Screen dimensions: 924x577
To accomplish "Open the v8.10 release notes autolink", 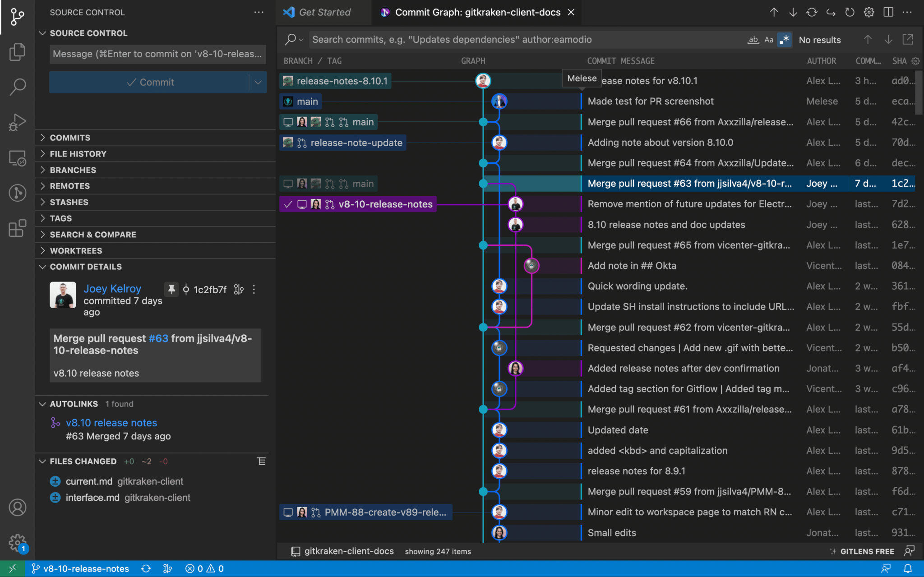I will coord(111,422).
